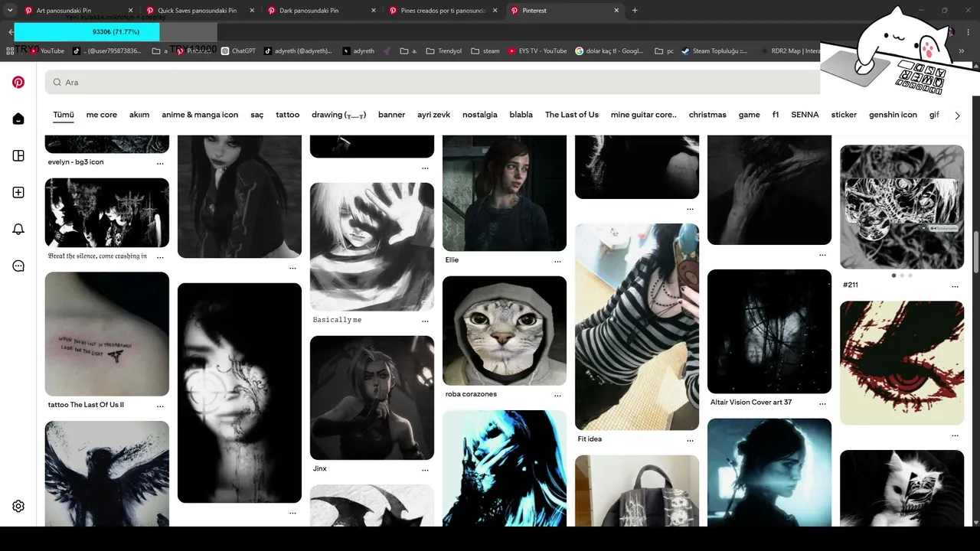The image size is (980, 551).
Task: Open more options for Break the silence pin
Action: pyautogui.click(x=160, y=257)
